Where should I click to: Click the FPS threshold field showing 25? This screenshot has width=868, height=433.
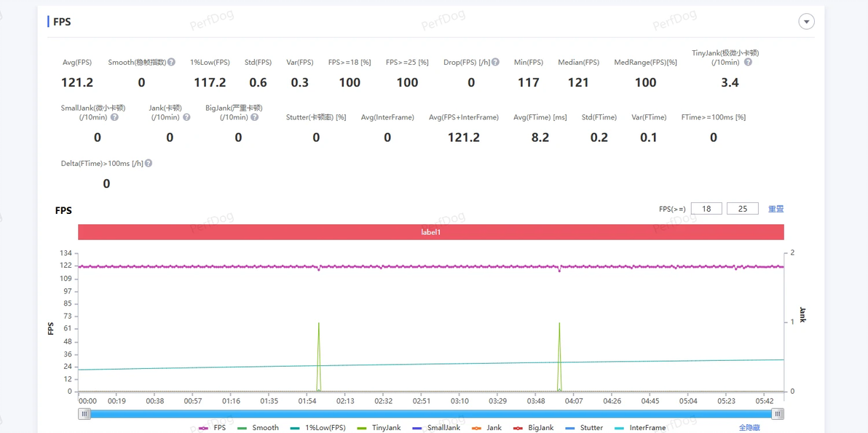click(742, 208)
